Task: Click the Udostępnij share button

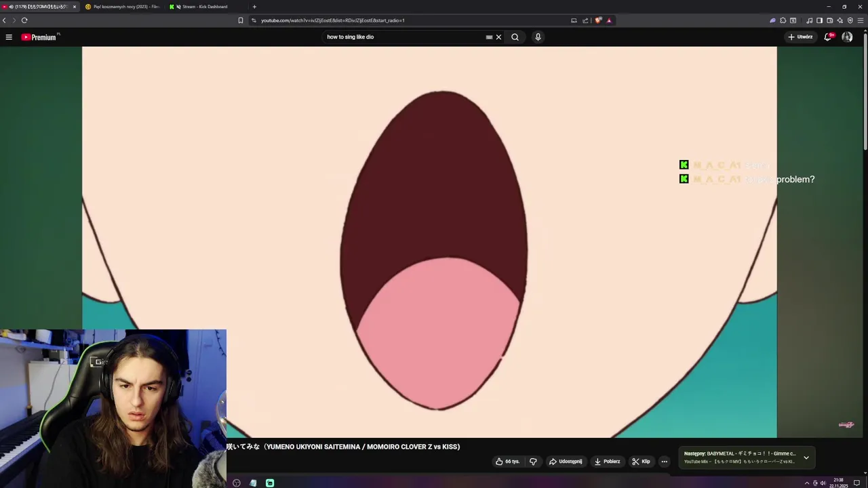Action: pyautogui.click(x=566, y=462)
